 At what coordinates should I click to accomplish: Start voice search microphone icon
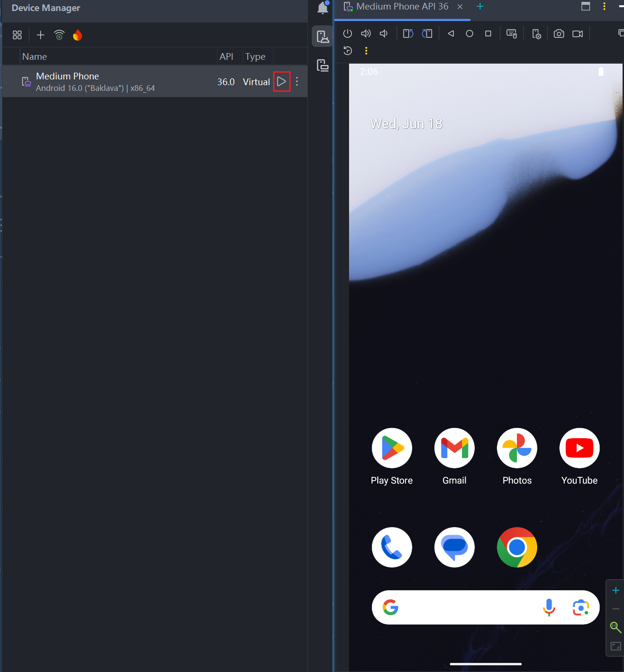549,607
